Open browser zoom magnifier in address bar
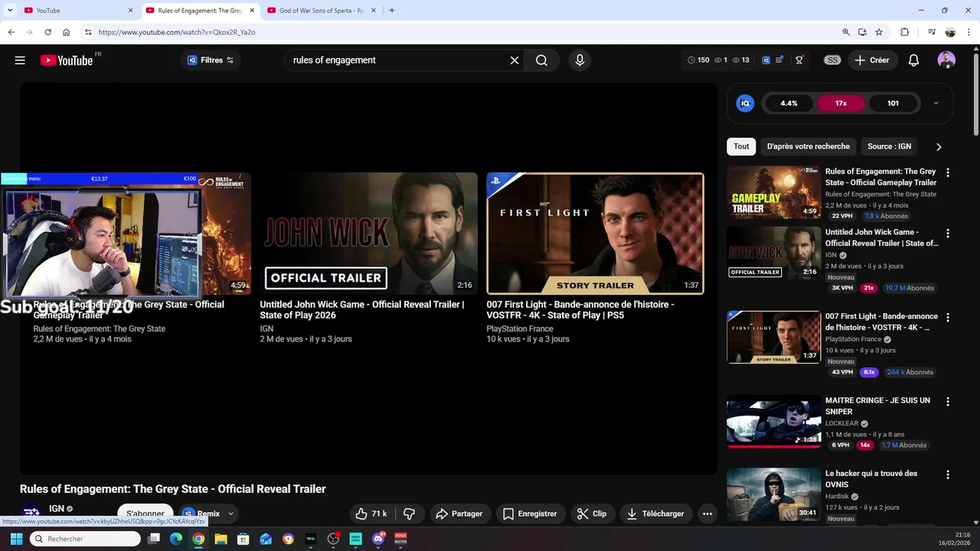This screenshot has height=551, width=980. (x=846, y=32)
